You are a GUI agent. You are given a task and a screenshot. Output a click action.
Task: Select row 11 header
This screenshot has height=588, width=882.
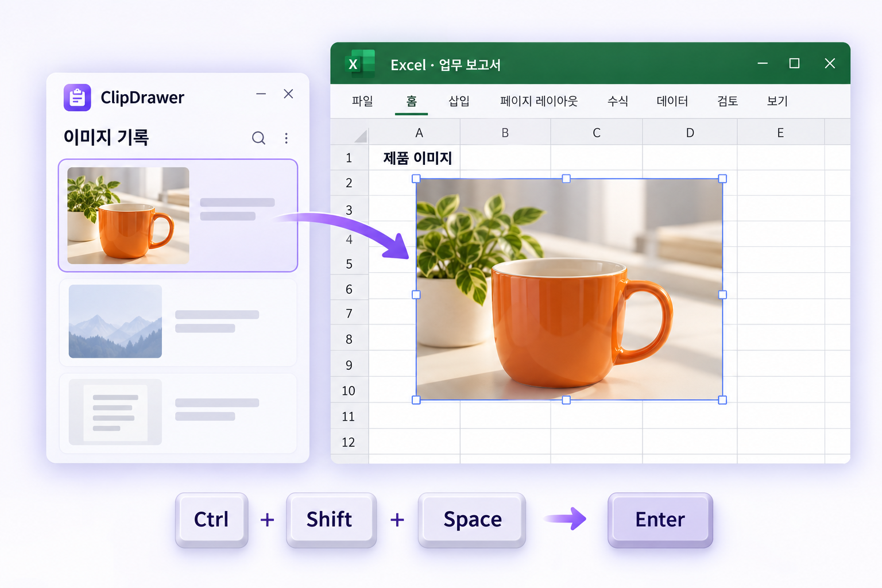click(x=349, y=416)
